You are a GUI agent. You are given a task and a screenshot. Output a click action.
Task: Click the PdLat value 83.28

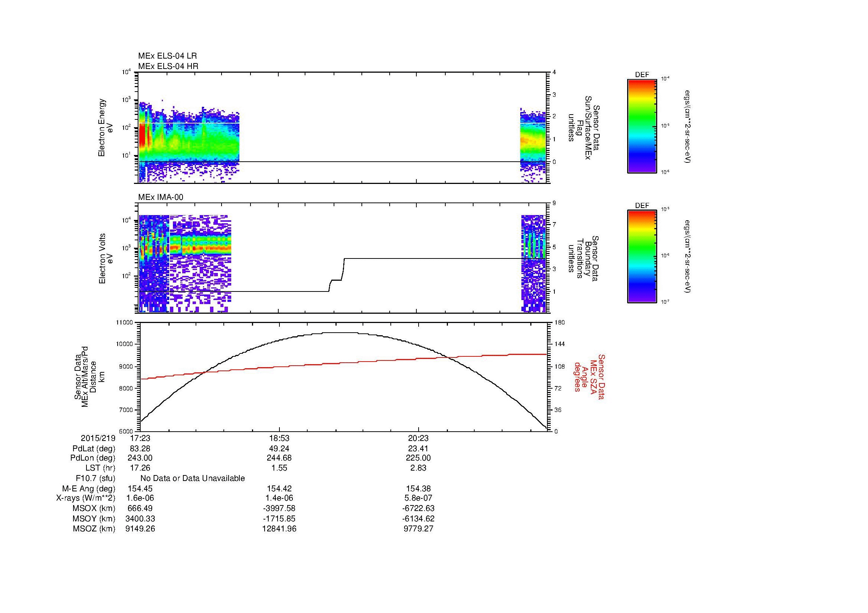(140, 449)
